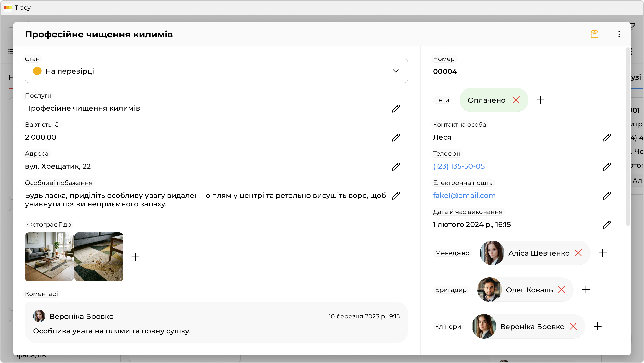Open the stained carpet photo thumbnail

[99, 257]
